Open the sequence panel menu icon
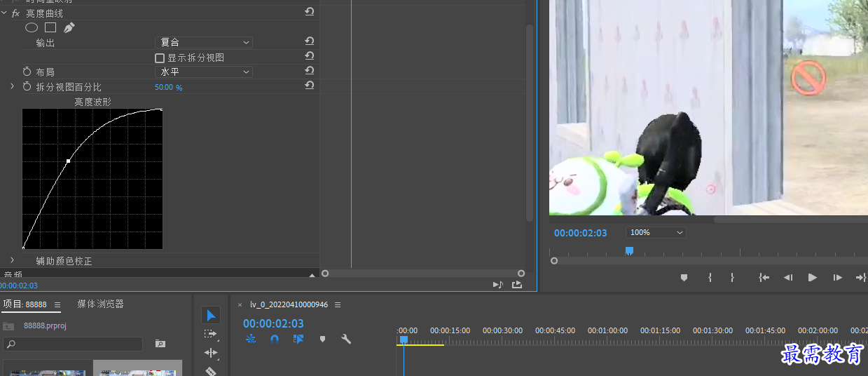 [338, 305]
